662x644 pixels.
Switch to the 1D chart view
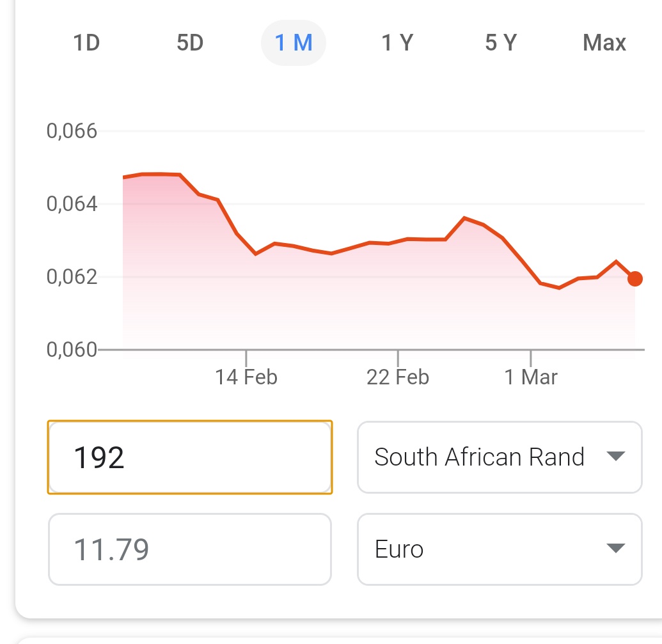pyautogui.click(x=86, y=42)
